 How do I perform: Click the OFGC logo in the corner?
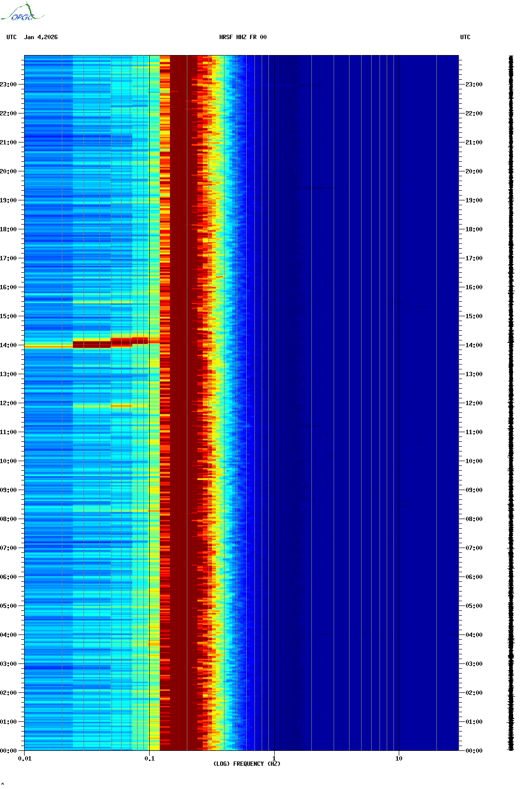coord(22,13)
